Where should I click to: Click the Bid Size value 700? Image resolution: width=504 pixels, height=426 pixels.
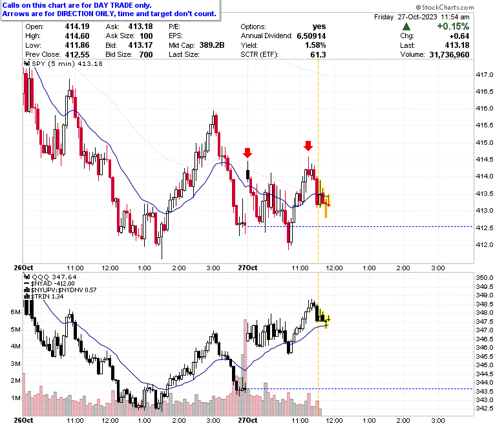(146, 55)
